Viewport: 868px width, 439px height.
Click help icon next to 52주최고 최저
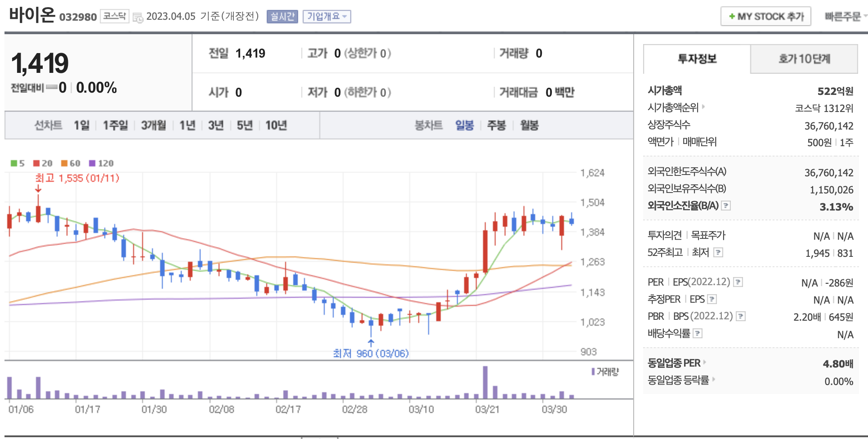718,252
